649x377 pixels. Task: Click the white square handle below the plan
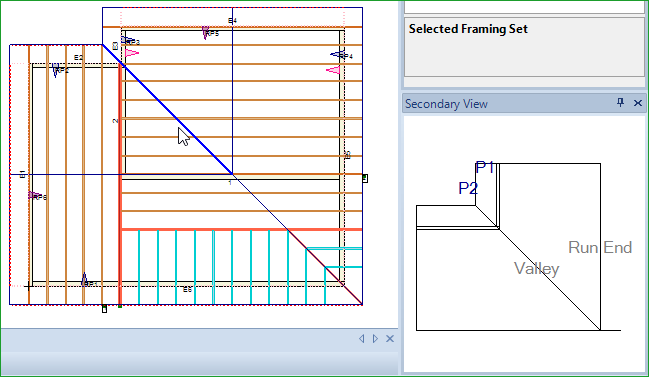pos(104,309)
